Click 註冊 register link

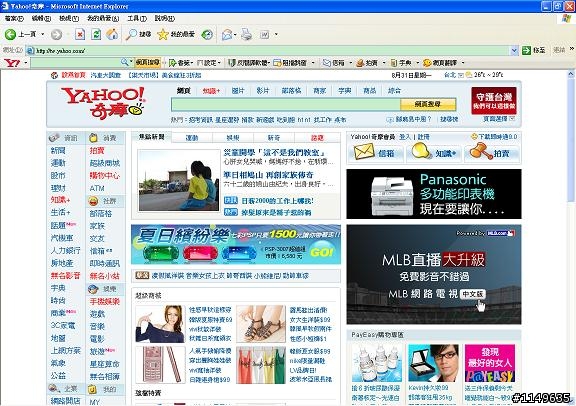click(423, 137)
